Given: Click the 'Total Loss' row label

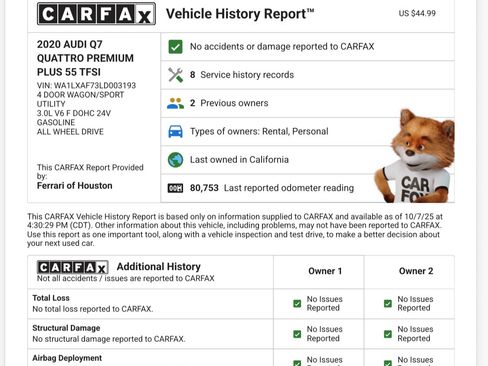Looking at the screenshot, I should pos(51,298).
